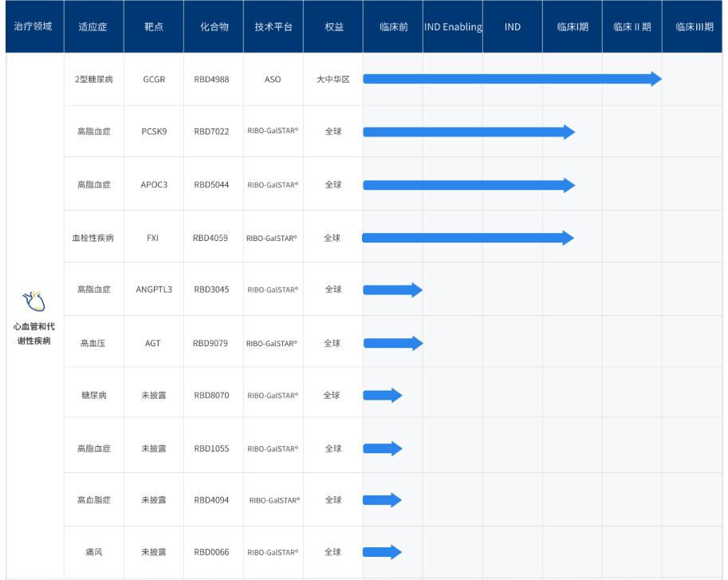Screen dimensions: 728x580
Task: Select RIBO-GalSTAR platform in RBD7022 row
Action: click(273, 131)
